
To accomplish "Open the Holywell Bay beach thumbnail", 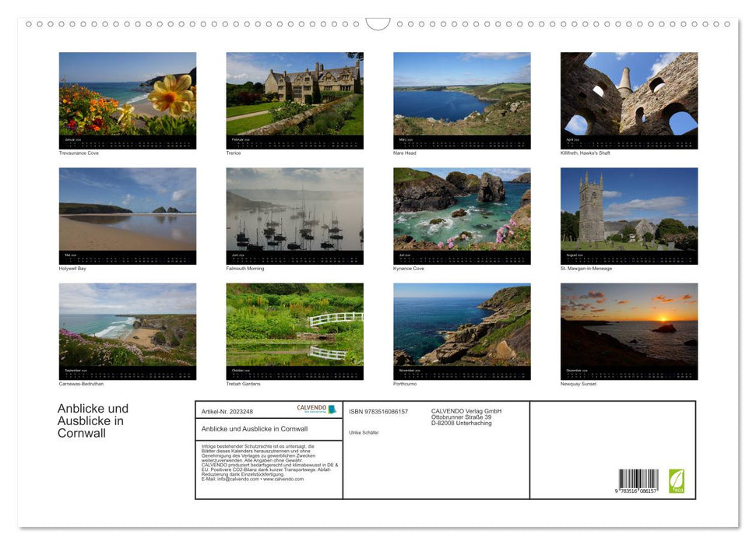I will point(128,209).
